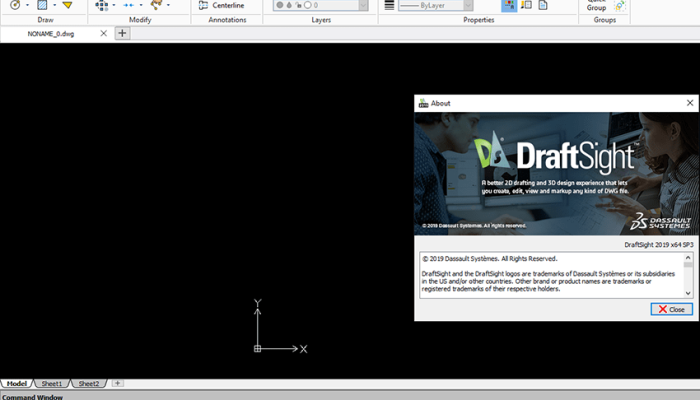The width and height of the screenshot is (700, 400).
Task: Close the NONAME_0.dwg tab
Action: click(x=104, y=33)
